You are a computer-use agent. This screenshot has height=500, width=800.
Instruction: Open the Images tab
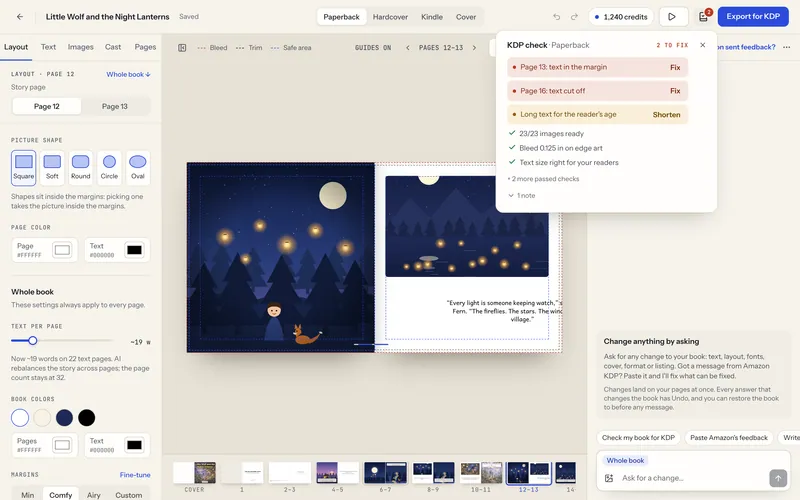coord(81,47)
